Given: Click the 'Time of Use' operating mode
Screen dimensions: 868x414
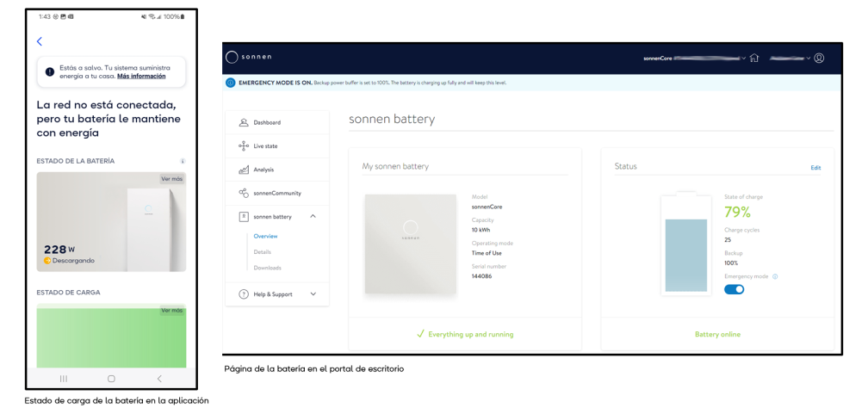Looking at the screenshot, I should point(487,253).
